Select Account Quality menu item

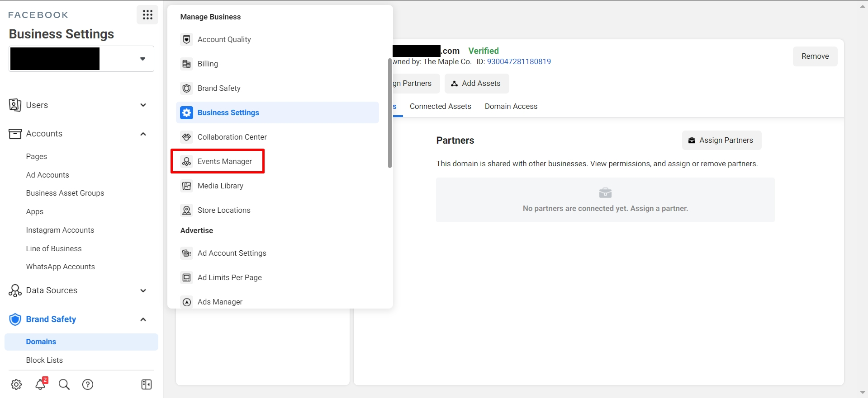(277, 39)
